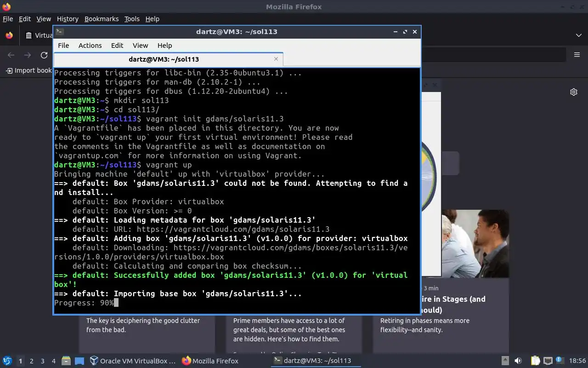Click the show desktop taskbar icon

79,361
